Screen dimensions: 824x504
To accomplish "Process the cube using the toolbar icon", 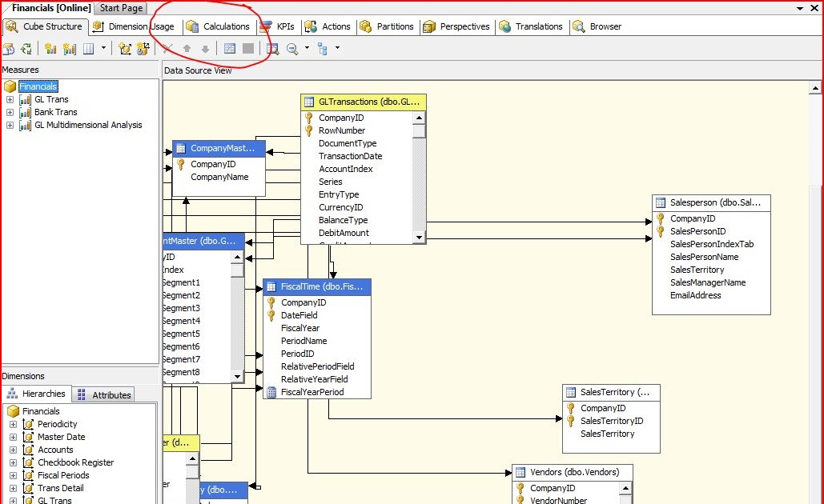I will tap(11, 48).
